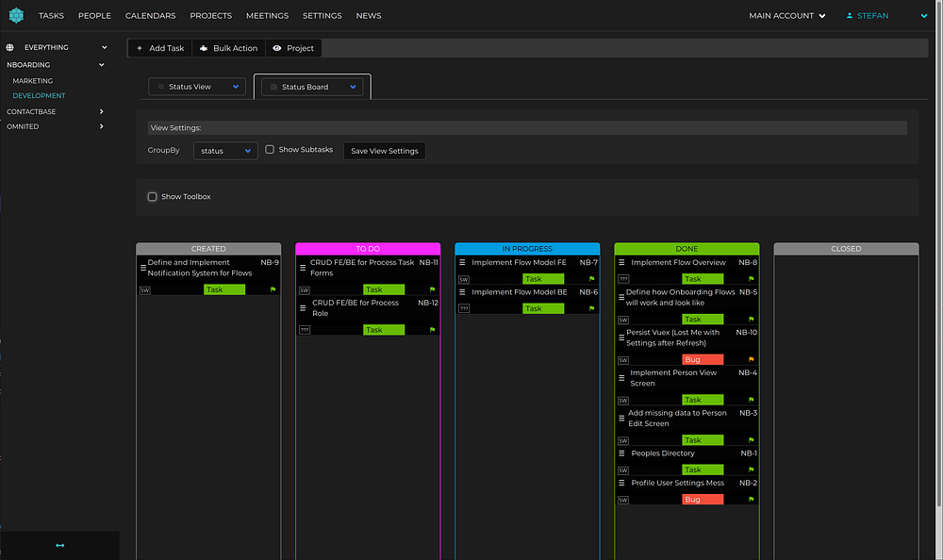The image size is (943, 560).
Task: Click the SW assignee badge on NB-11
Action: pos(305,290)
